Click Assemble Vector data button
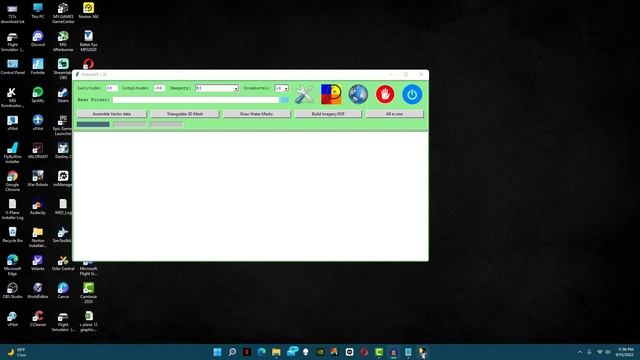This screenshot has width=640, height=360. tap(111, 114)
